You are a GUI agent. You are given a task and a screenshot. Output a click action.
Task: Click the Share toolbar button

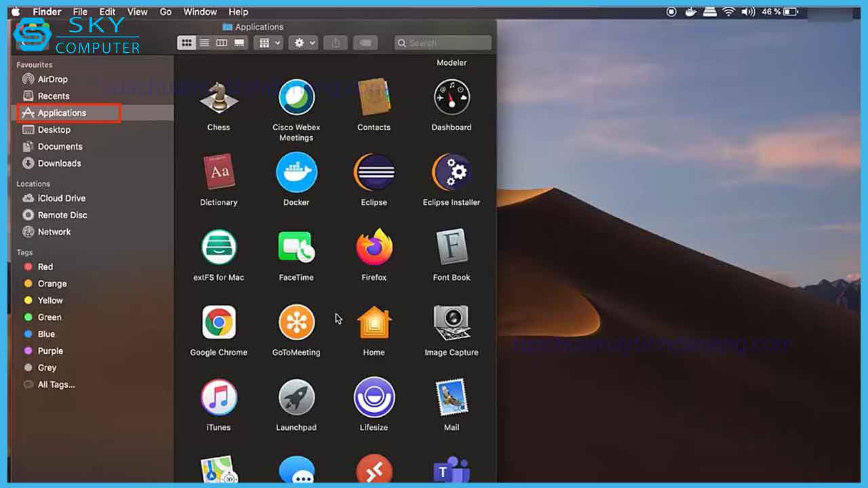(x=335, y=43)
